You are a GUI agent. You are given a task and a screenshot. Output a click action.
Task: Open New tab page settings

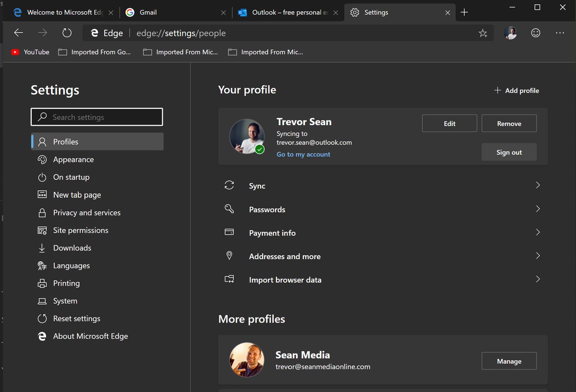pyautogui.click(x=97, y=195)
